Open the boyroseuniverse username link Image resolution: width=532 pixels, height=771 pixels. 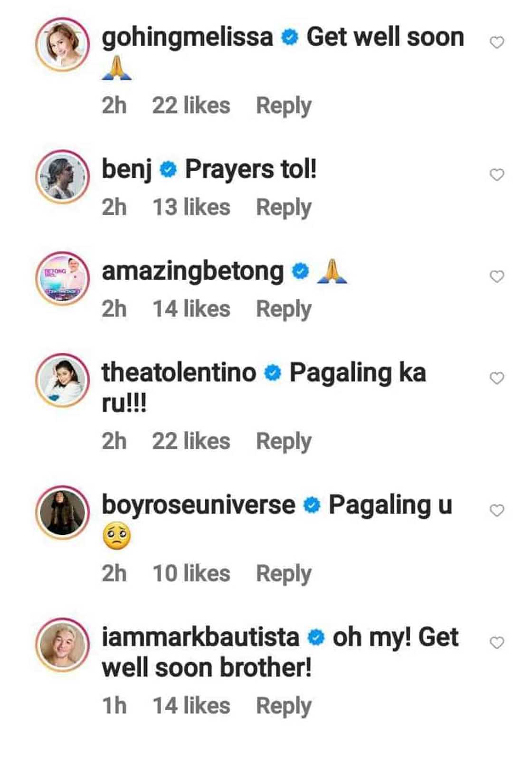click(198, 504)
